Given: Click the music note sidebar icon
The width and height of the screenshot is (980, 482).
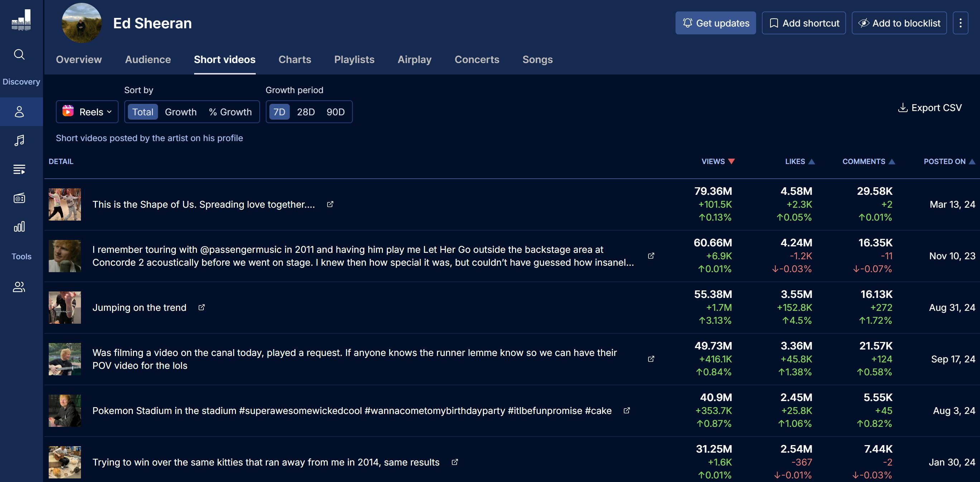Looking at the screenshot, I should click(19, 140).
